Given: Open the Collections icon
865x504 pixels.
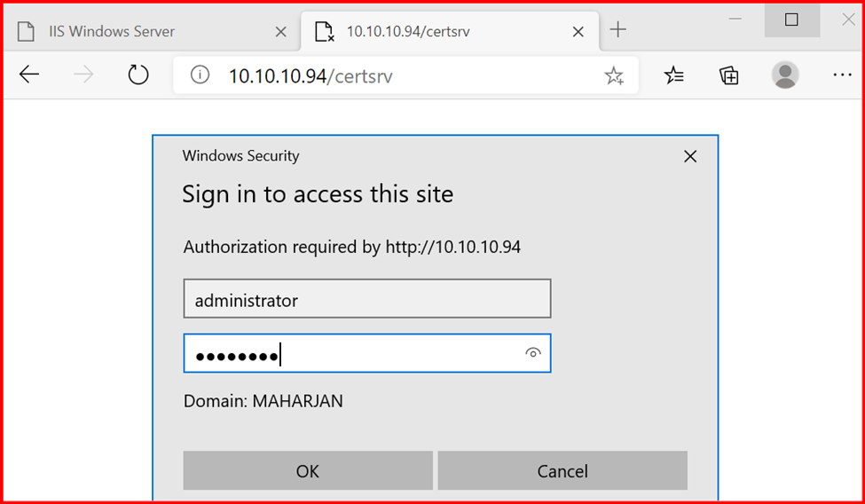Looking at the screenshot, I should coord(729,75).
